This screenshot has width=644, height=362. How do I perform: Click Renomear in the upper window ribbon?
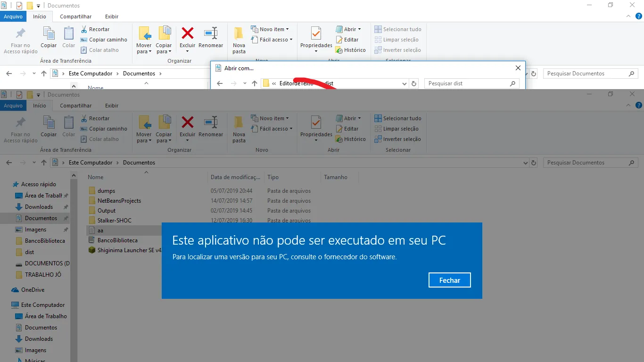point(211,37)
